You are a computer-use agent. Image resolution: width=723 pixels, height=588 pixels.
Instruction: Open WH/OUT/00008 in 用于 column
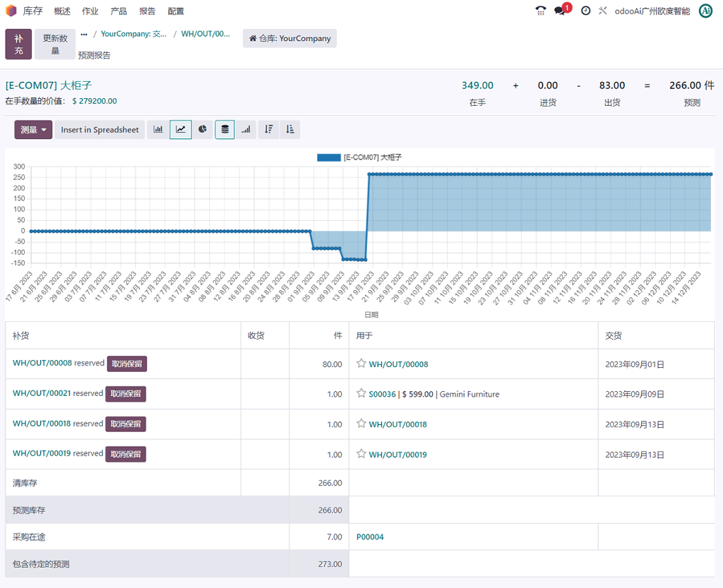398,364
